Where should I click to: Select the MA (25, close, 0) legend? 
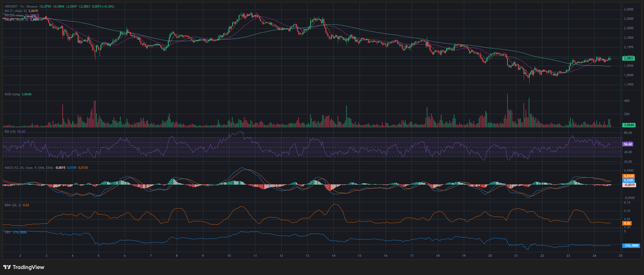click(x=16, y=15)
